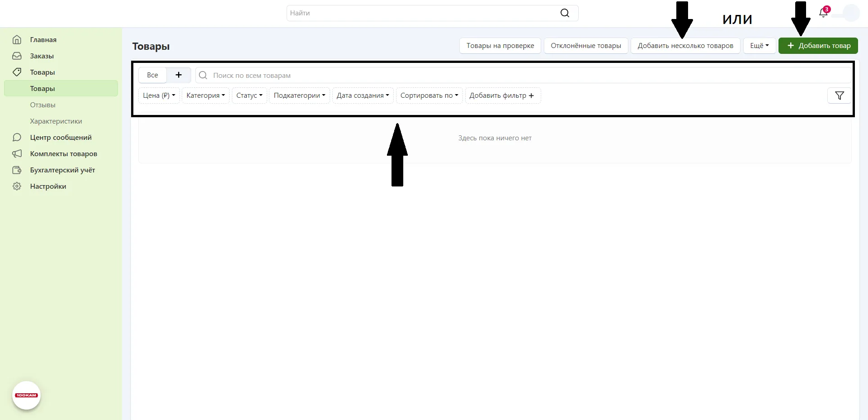Select the Характеристики submenu item
Viewport: 868px width, 420px height.
click(x=56, y=121)
